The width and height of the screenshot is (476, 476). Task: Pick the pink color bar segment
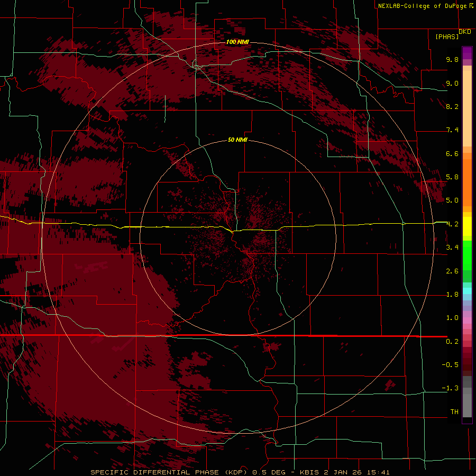(467, 321)
